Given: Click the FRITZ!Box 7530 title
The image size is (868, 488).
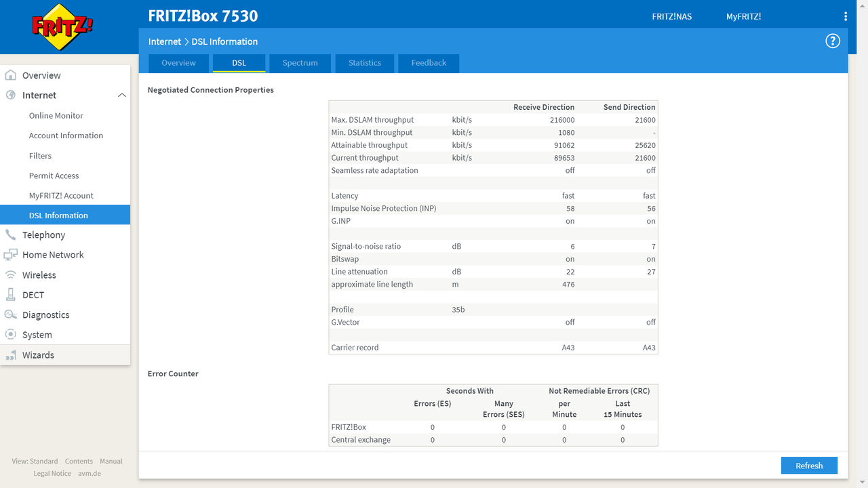Looking at the screenshot, I should click(x=203, y=16).
